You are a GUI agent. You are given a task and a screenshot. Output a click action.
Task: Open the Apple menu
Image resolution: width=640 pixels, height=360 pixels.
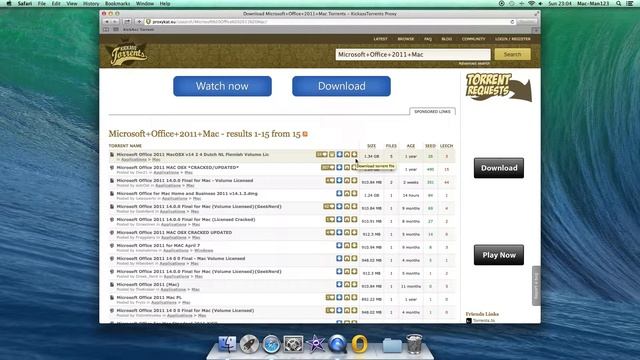tap(9, 3)
